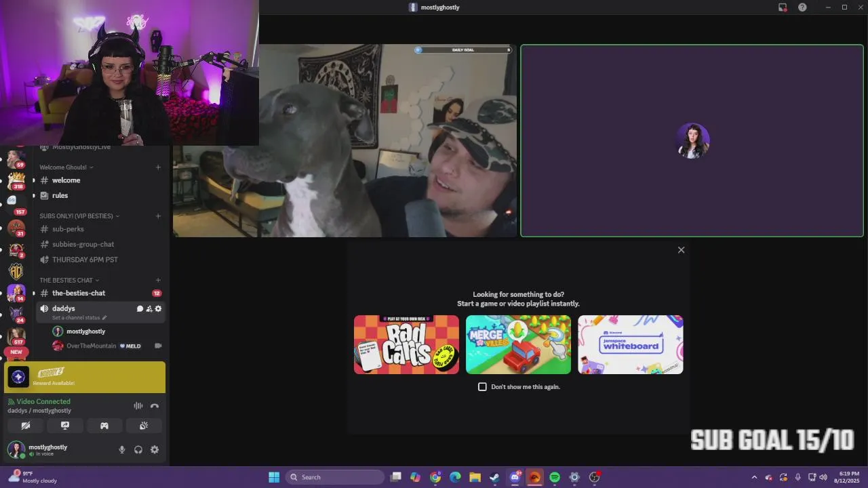Collapse the SUBS ONLY! (VIP BESTIES) category

[x=79, y=216]
